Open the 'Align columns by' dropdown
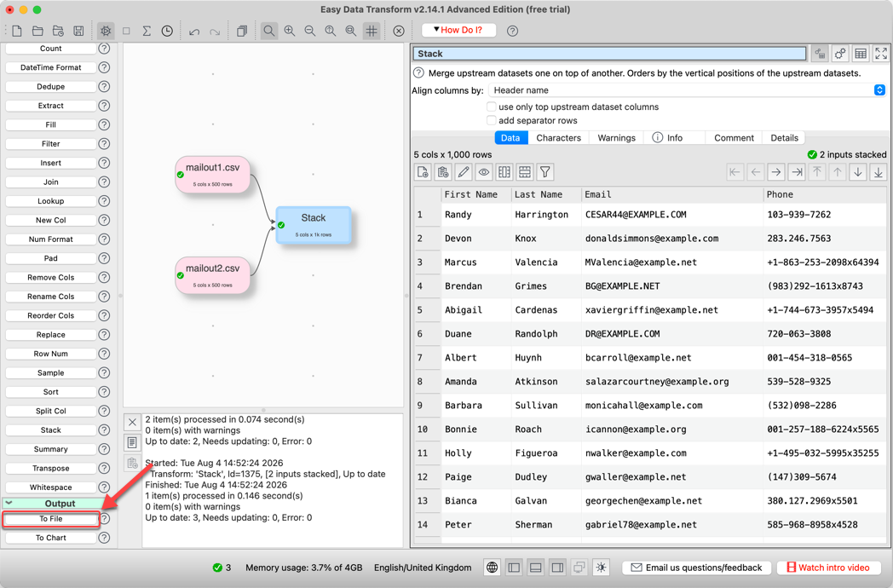 tap(687, 90)
